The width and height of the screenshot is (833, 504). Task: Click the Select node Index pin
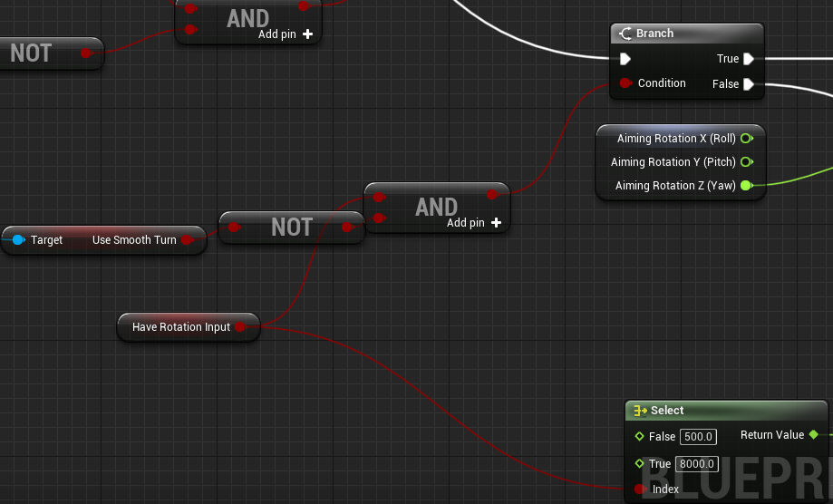(640, 489)
